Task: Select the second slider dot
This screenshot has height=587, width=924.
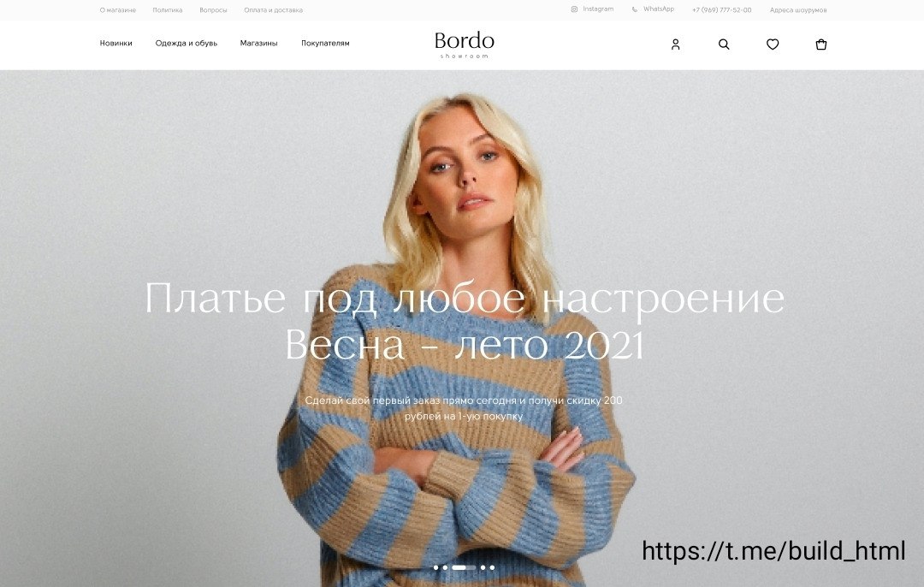Action: (446, 567)
